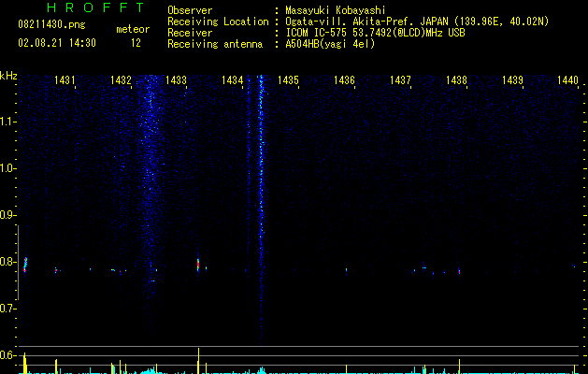Click the yellow amplitude spike under 1438
The width and height of the screenshot is (588, 374).
click(x=459, y=367)
